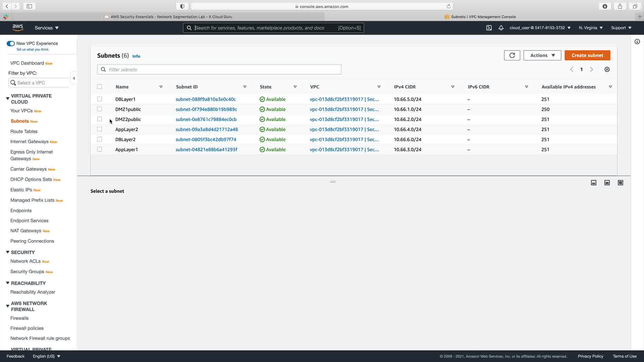Open the CloudShell terminal icon
This screenshot has height=362, width=644.
click(x=489, y=28)
